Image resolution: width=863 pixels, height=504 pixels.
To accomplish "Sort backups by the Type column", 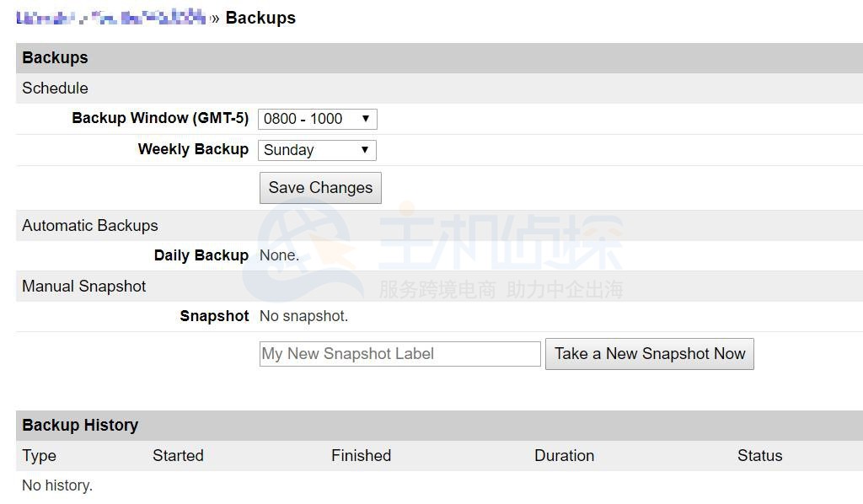I will pos(39,455).
